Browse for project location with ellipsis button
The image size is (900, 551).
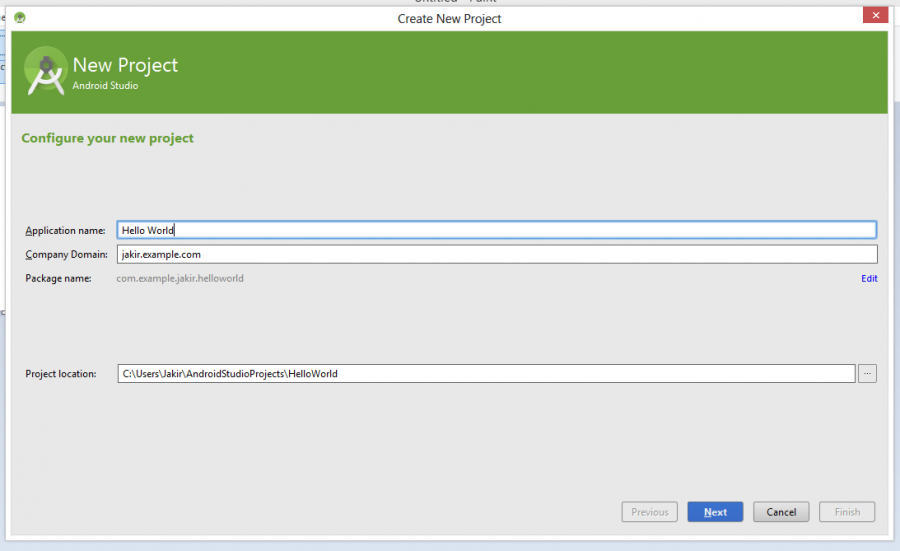tap(867, 374)
